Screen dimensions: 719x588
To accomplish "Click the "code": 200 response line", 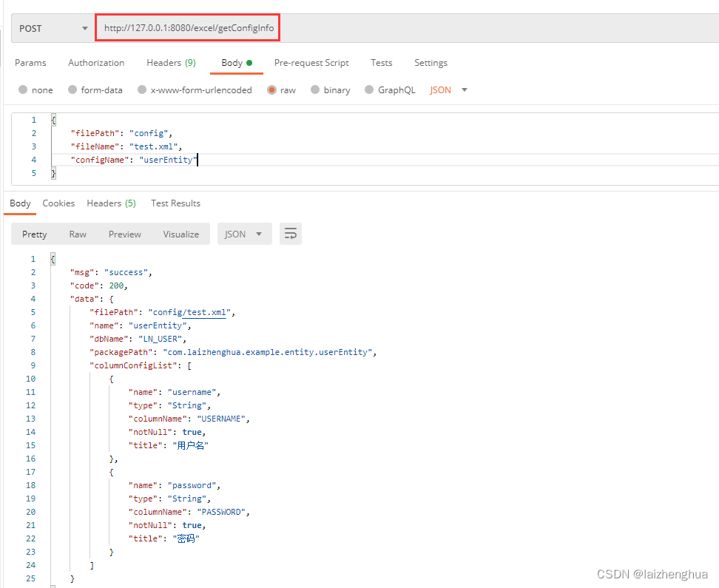I will (98, 285).
